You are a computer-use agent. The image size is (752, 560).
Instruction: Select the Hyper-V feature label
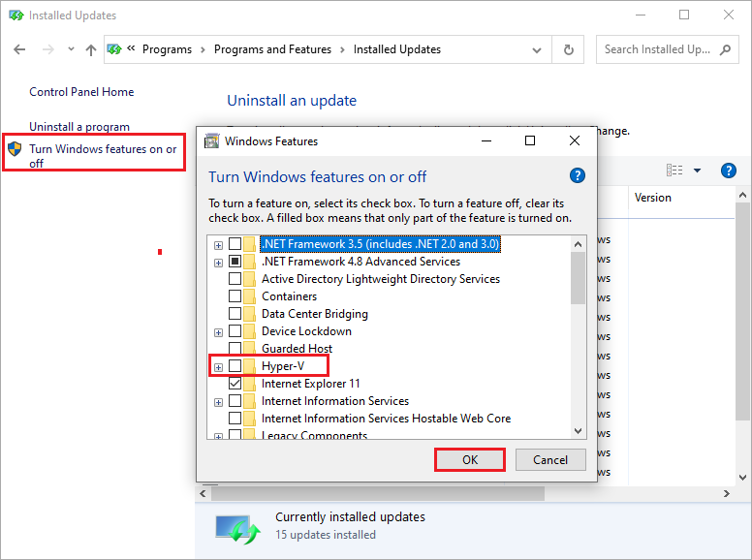pyautogui.click(x=283, y=366)
